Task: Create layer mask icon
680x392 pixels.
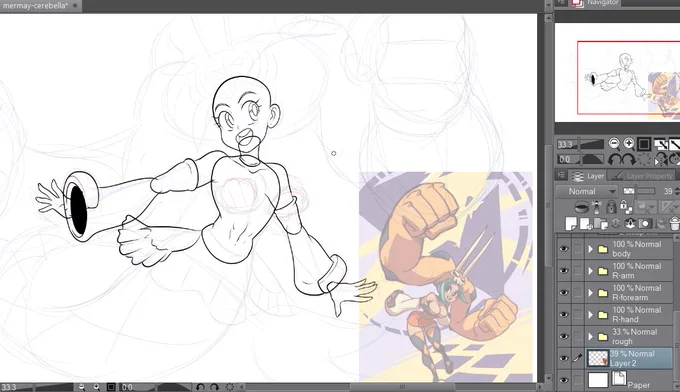Action: [x=645, y=224]
